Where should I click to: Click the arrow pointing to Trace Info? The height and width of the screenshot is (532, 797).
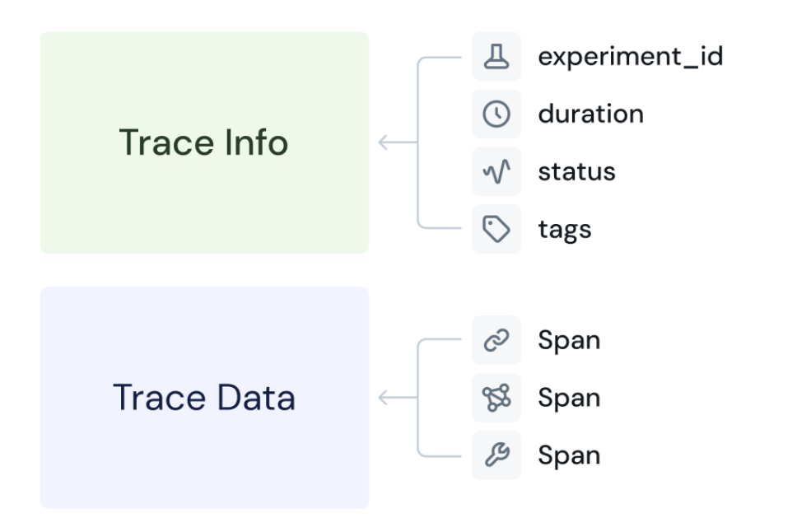395,142
